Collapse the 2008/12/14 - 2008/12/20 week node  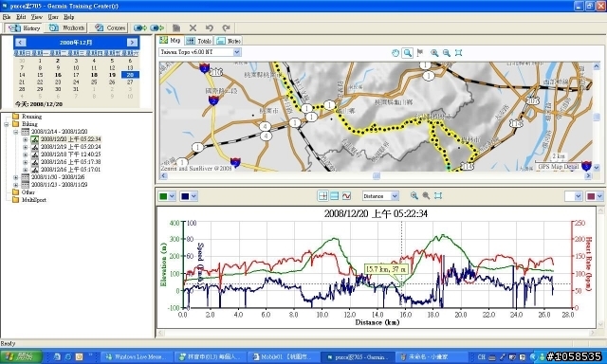[x=16, y=132]
